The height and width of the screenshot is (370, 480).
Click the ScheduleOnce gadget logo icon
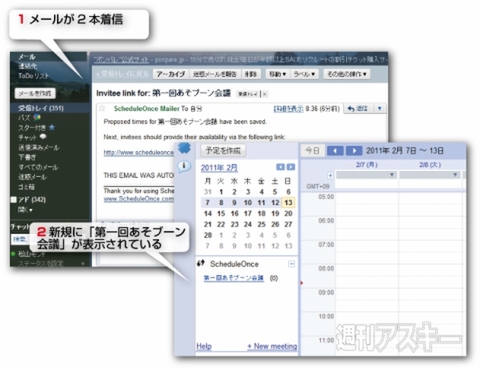[201, 264]
